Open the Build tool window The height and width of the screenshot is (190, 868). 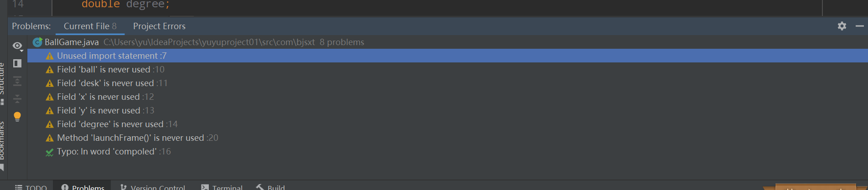pyautogui.click(x=271, y=187)
